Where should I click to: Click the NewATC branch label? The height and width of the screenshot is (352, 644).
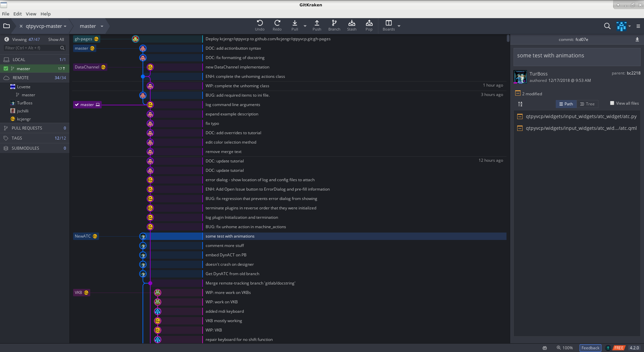click(x=86, y=236)
